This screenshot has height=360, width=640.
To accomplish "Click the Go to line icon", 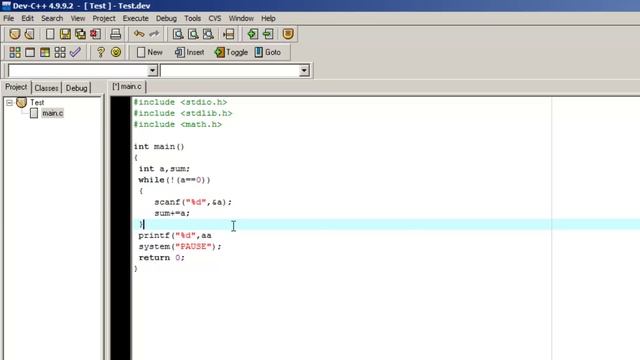I will click(x=229, y=34).
